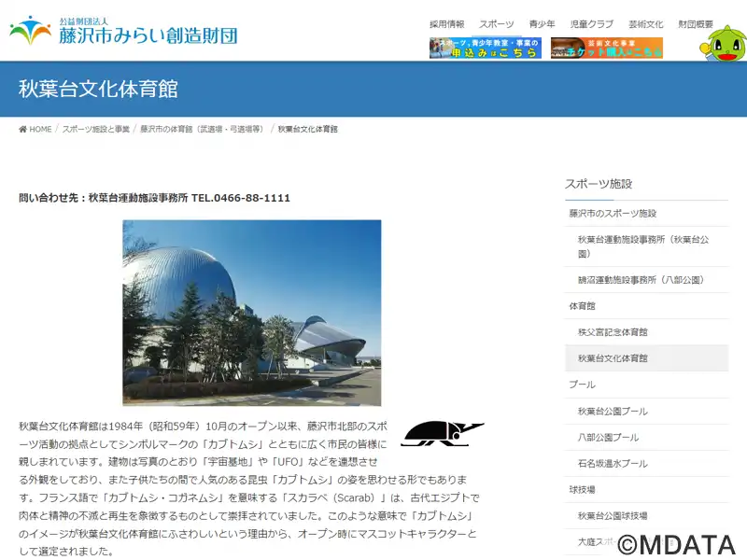Click the gymnasium building photo
Image resolution: width=747 pixels, height=560 pixels.
point(251,313)
